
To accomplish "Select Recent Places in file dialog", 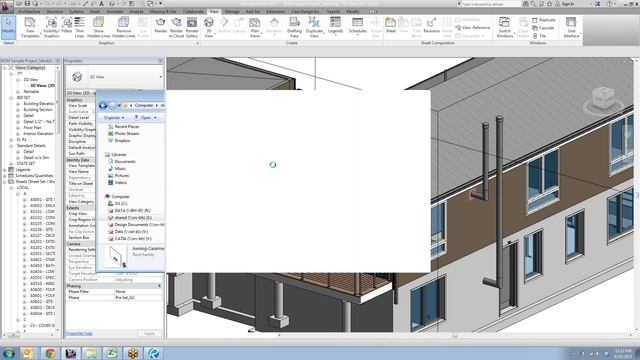I will (123, 127).
